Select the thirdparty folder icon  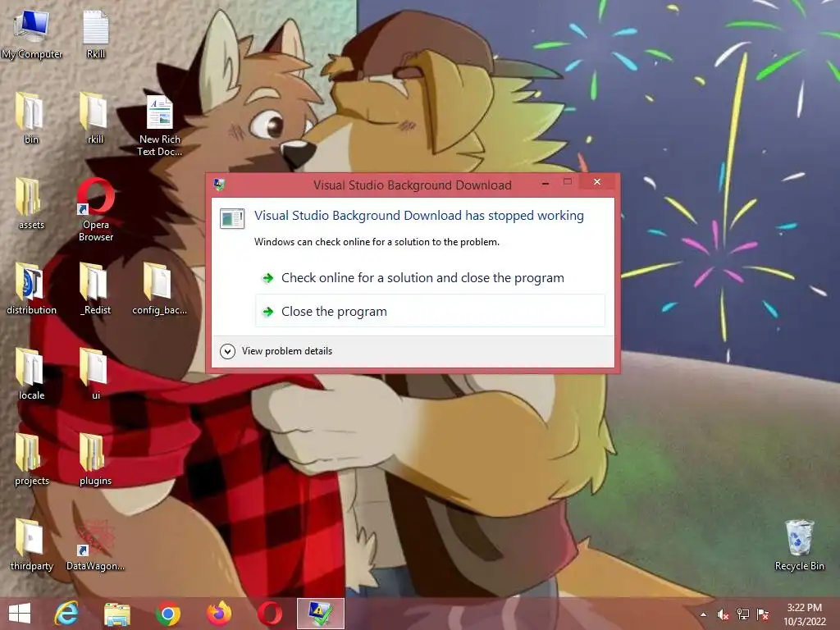point(31,545)
